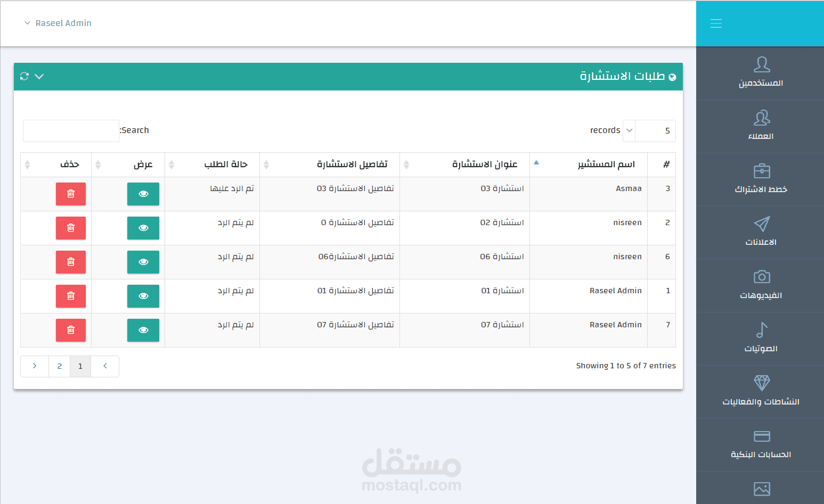Sort by اسم المستشير column
The image size is (824, 504).
coord(589,164)
